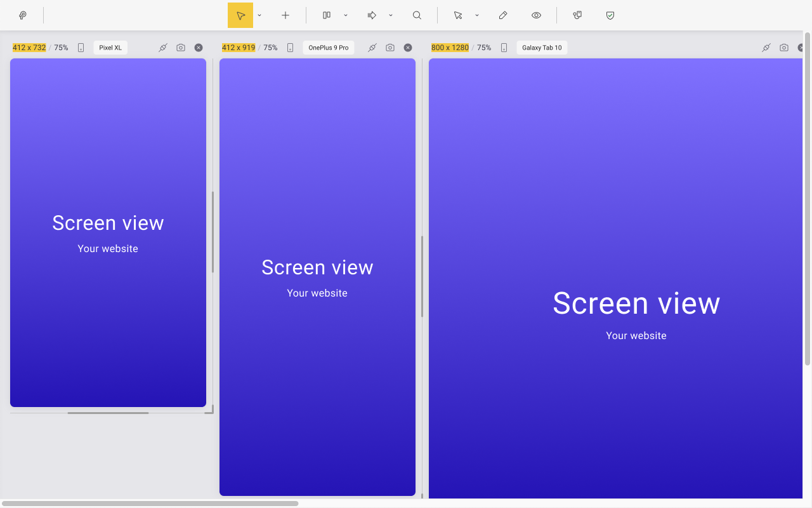Screen dimensions: 812x508
Task: Take a screenshot of Galaxy Tab 10
Action: click(784, 48)
